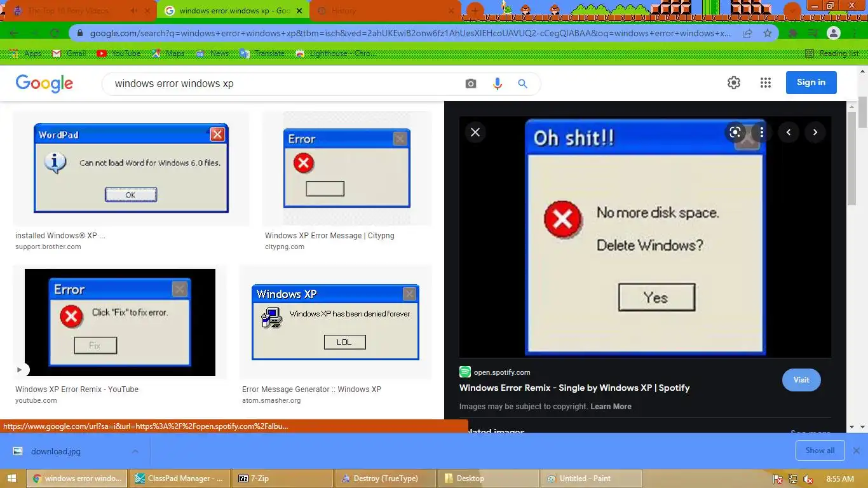Click Show all downloads button
Viewport: 868px width, 488px height.
[x=820, y=451]
